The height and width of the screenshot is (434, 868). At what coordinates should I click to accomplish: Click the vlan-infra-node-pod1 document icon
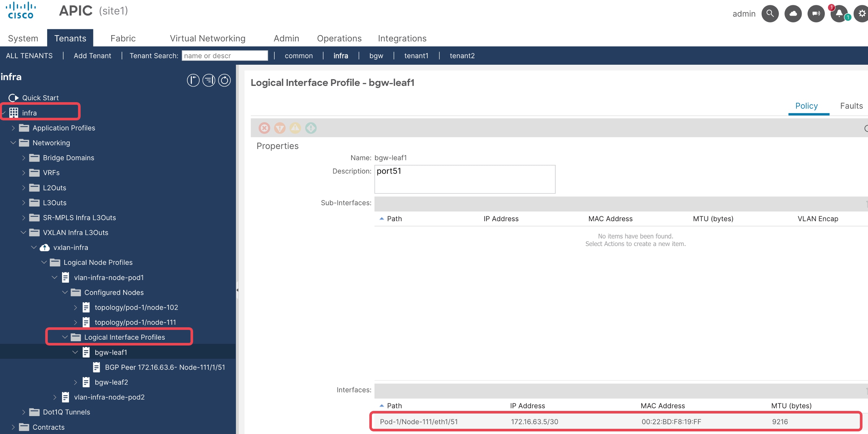pos(65,278)
